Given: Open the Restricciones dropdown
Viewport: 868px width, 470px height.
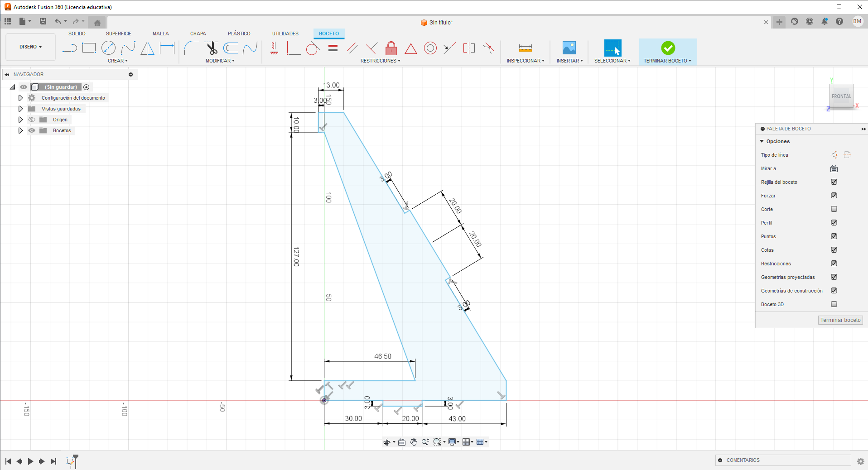Looking at the screenshot, I should (381, 60).
